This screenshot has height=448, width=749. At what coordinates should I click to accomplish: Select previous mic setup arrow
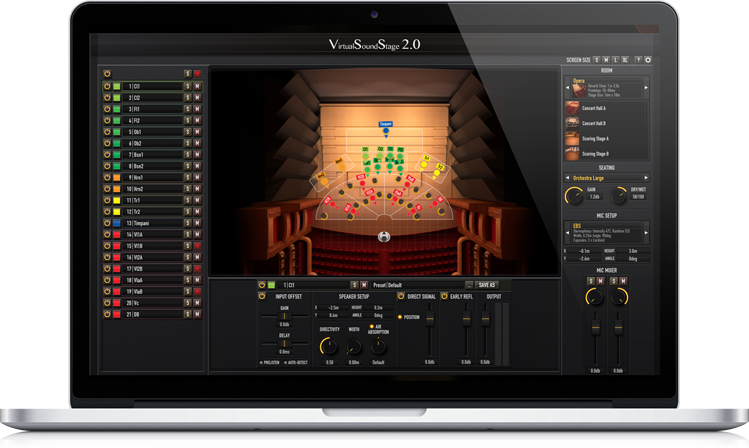[x=567, y=233]
